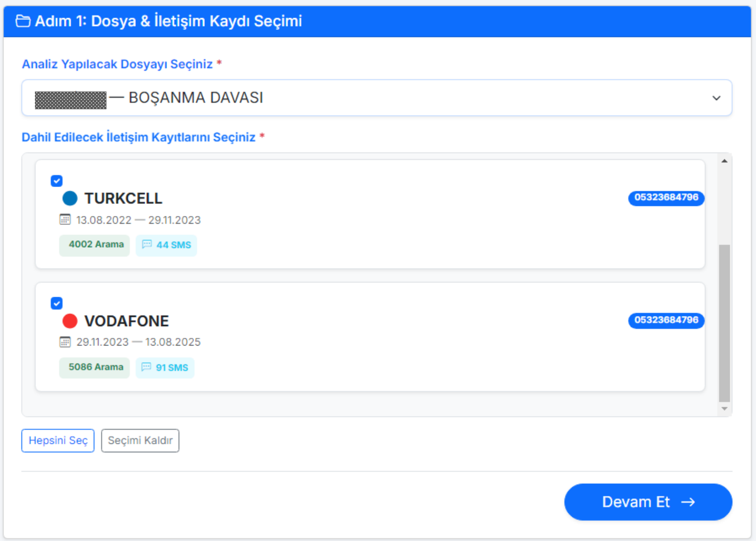Image resolution: width=756 pixels, height=541 pixels.
Task: Click the Seçimi Kaldır button
Action: pyautogui.click(x=140, y=441)
